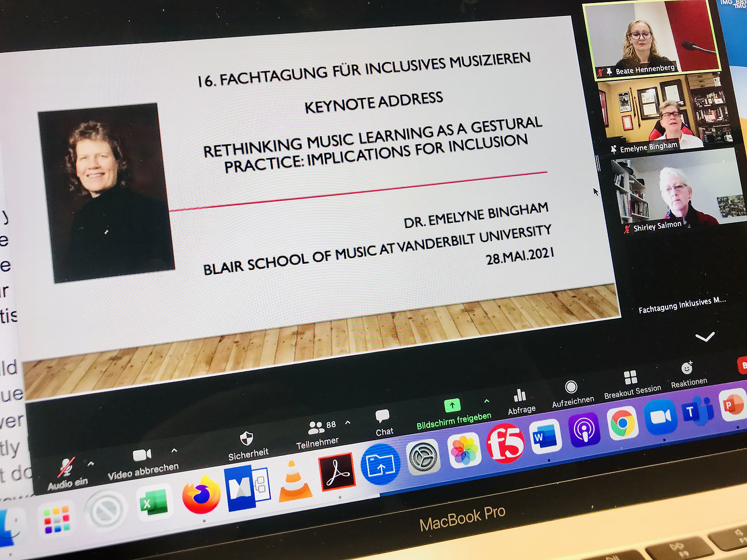Open share options arrow beside Bildschirm freigeben
This screenshot has width=747, height=560.
487,401
